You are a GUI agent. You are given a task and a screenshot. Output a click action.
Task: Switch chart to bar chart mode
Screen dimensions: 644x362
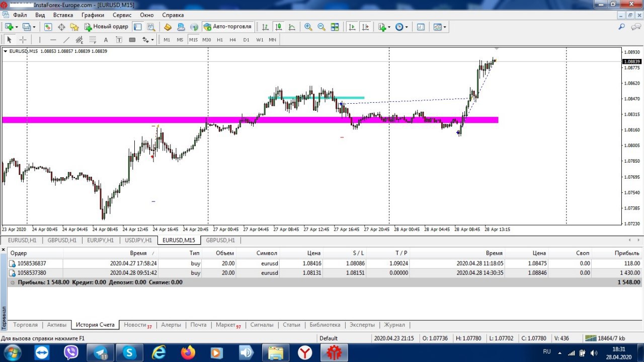(x=265, y=27)
